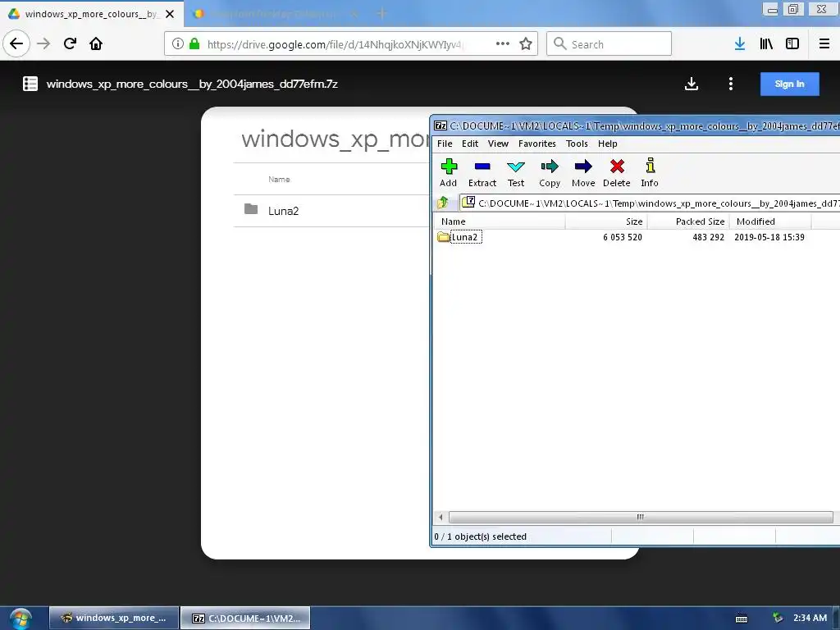Bookmark this page with the star icon
The height and width of the screenshot is (630, 840).
tap(526, 44)
